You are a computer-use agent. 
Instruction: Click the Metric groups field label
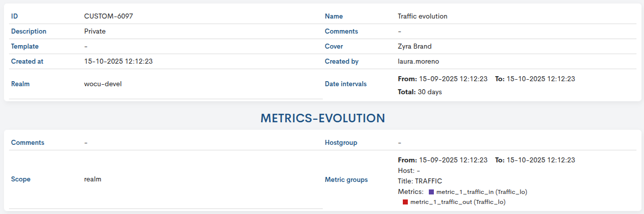pos(346,179)
